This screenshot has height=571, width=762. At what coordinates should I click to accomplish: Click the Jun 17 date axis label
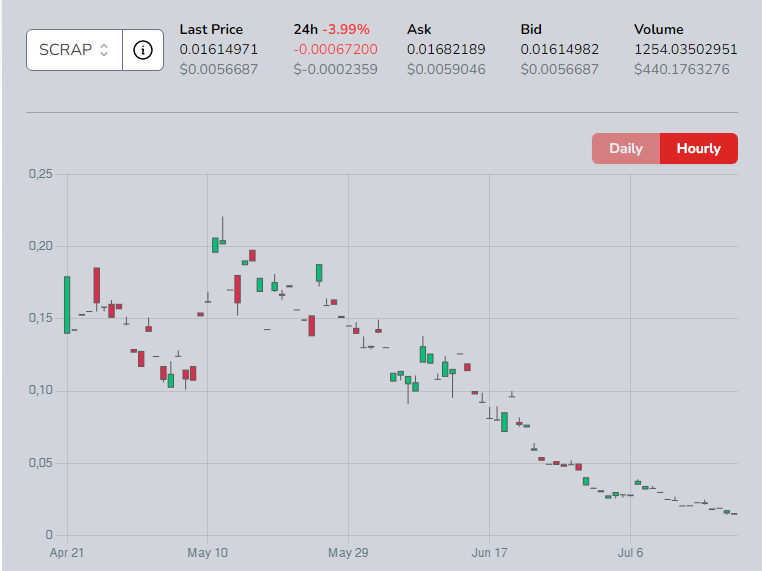coord(489,553)
